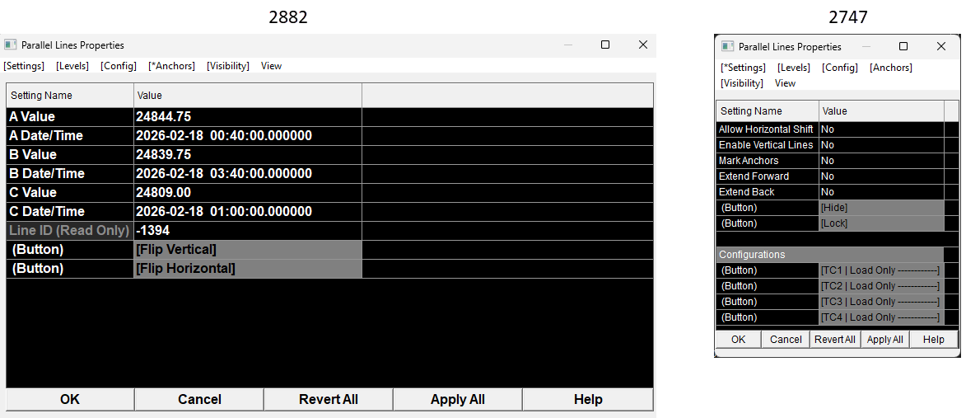This screenshot has width=980, height=418.
Task: Click the B Value field 24839.75
Action: [x=248, y=154]
